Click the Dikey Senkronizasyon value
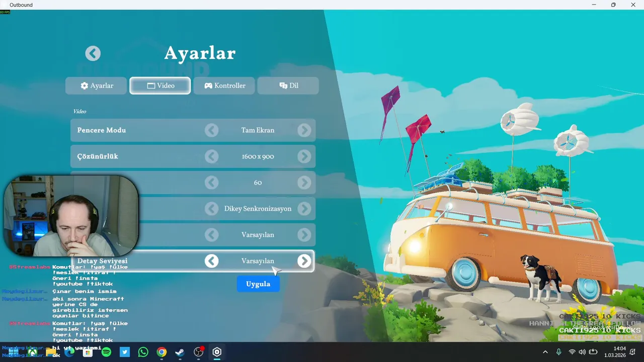 click(258, 209)
